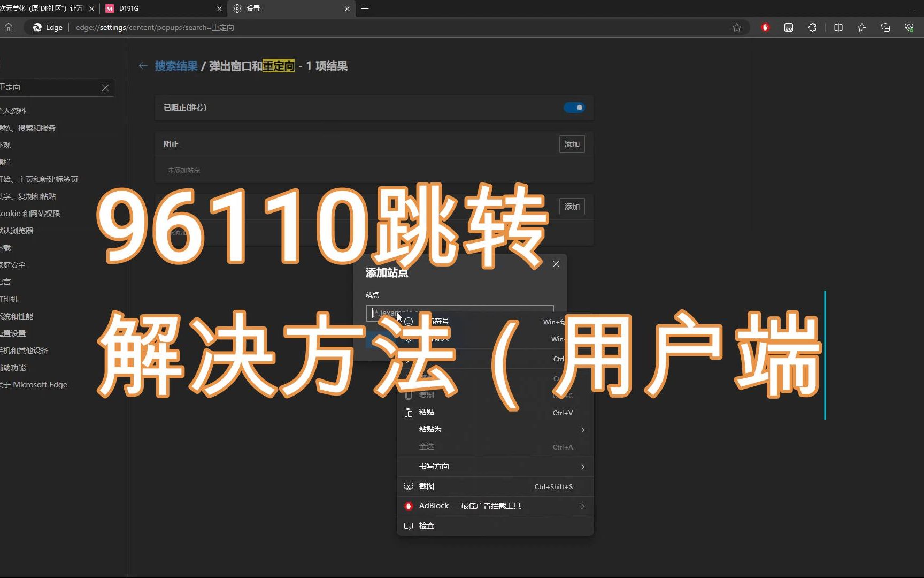
Task: Select 检查 in the context menu
Action: click(495, 526)
